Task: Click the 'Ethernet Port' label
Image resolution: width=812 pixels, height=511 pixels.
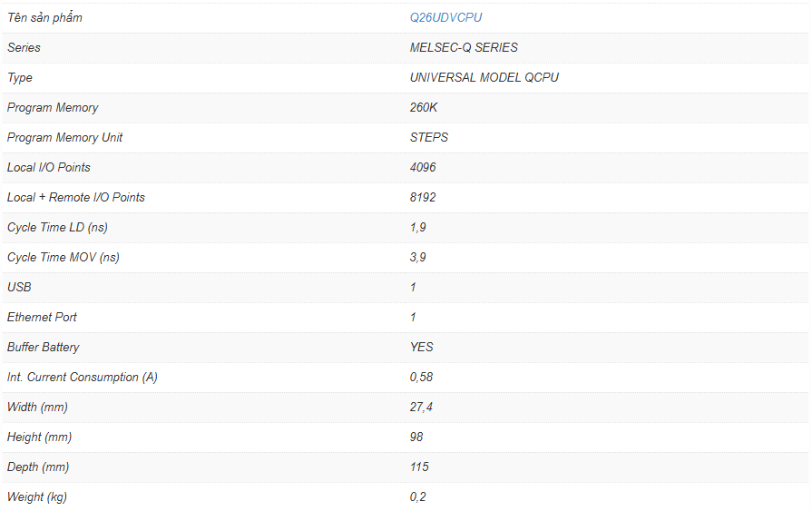Action: pyautogui.click(x=42, y=317)
